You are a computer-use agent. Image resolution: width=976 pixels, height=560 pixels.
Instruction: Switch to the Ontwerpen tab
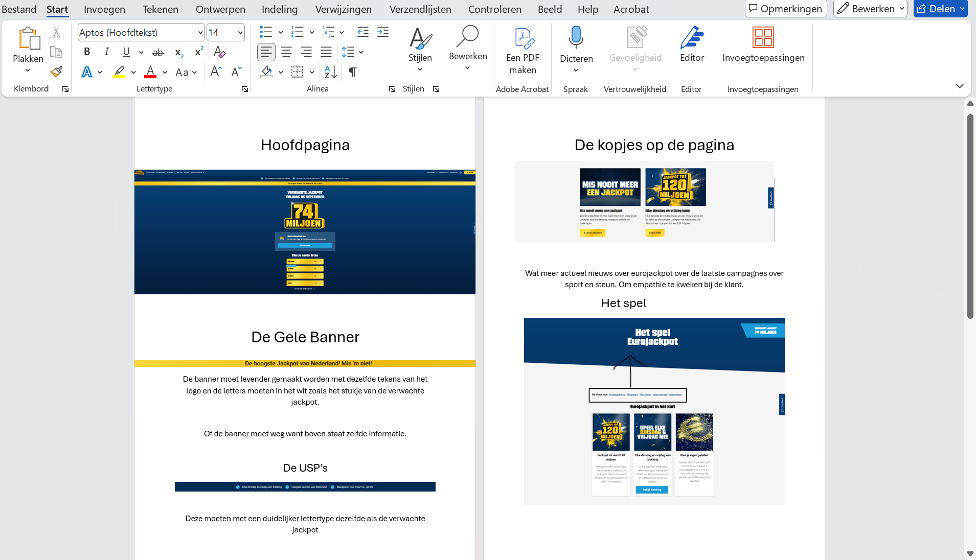point(220,9)
